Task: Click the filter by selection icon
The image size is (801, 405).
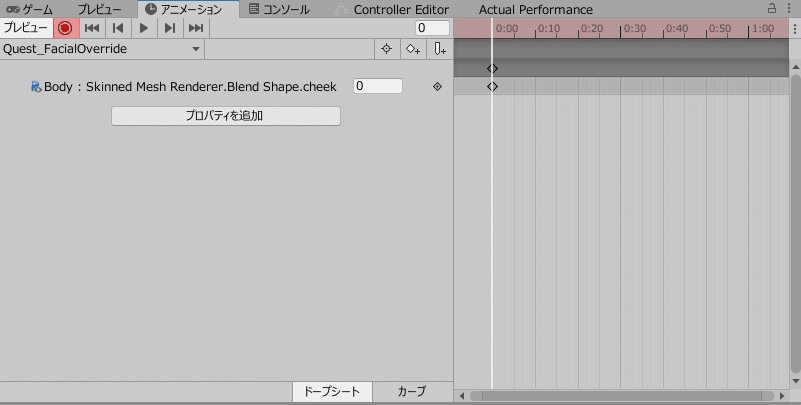Action: [x=387, y=49]
